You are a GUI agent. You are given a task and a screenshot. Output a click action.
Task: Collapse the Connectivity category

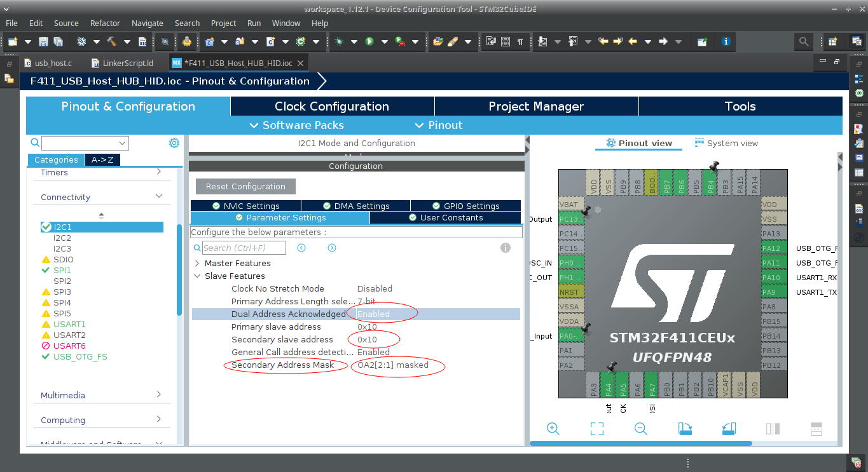click(159, 196)
